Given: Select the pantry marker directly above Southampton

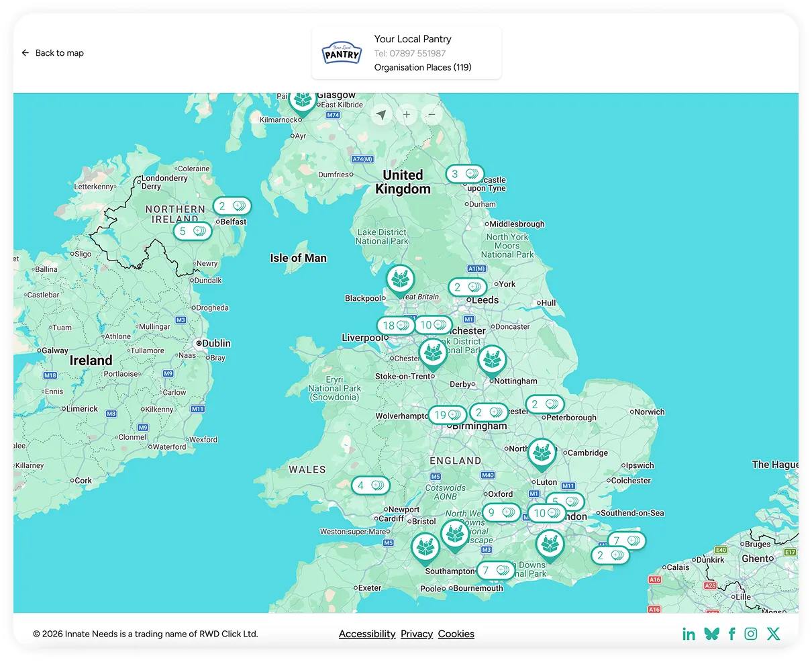Looking at the screenshot, I should click(x=454, y=536).
